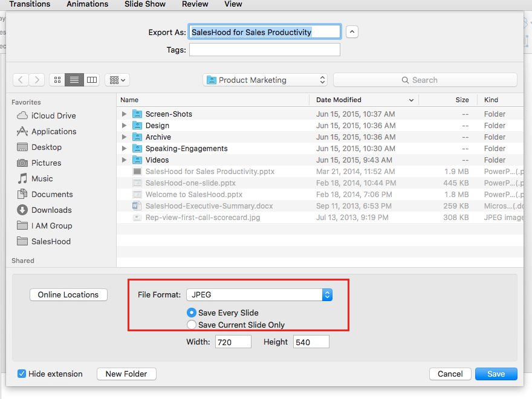Screen dimensions: 532x399
Task: Toggle the Hide extension checkbox
Action: tap(22, 374)
